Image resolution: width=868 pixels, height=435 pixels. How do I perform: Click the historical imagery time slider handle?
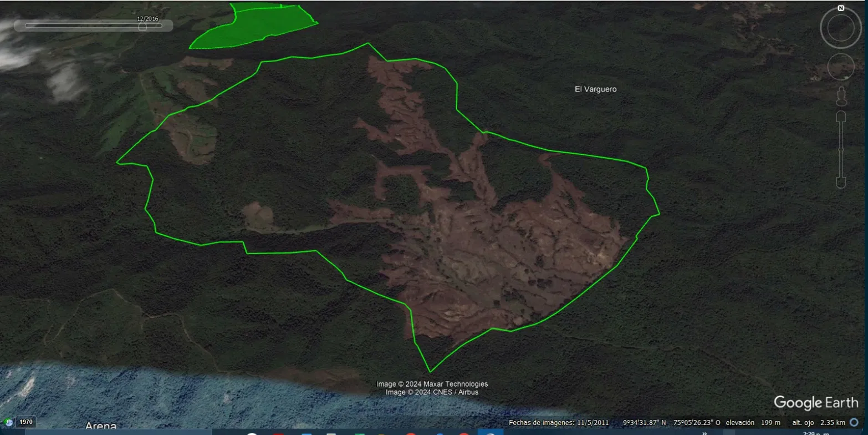click(142, 26)
